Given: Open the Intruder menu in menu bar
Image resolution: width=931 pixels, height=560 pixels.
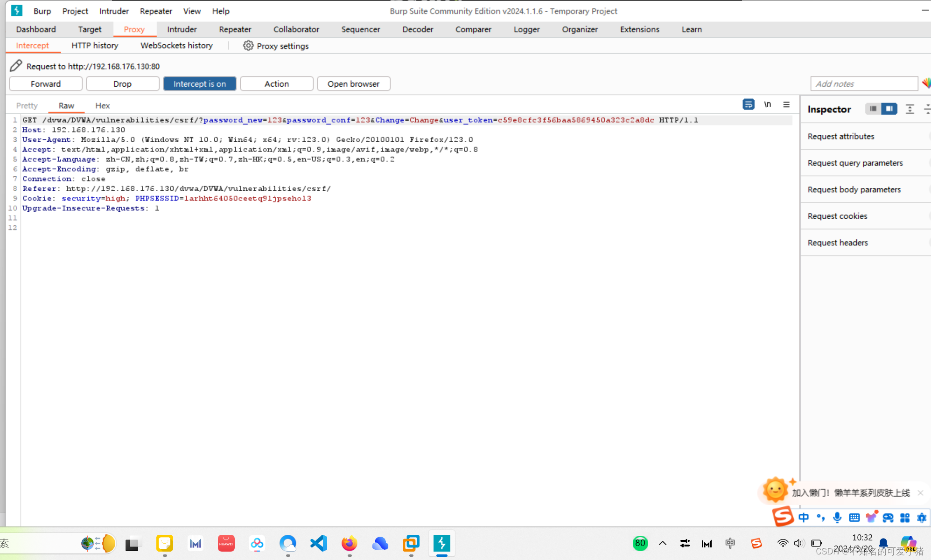Looking at the screenshot, I should tap(114, 11).
